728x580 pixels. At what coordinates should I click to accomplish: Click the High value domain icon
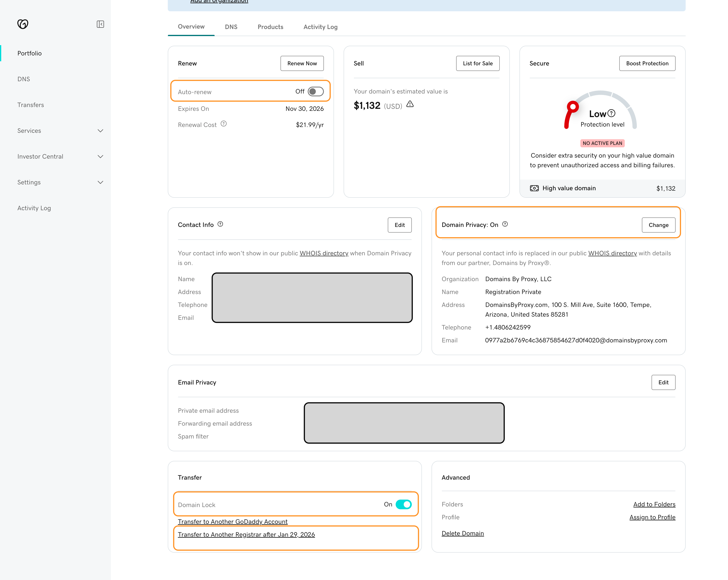click(x=535, y=188)
